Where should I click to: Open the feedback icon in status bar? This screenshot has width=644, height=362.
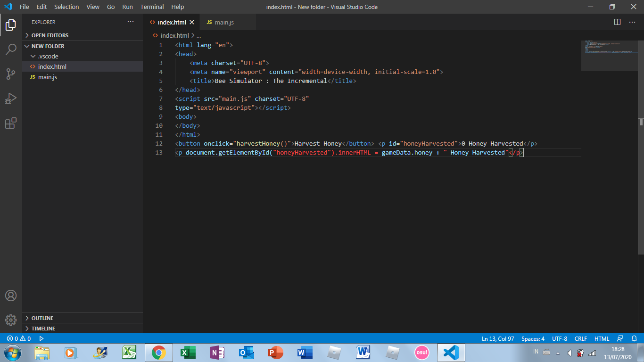pyautogui.click(x=620, y=338)
